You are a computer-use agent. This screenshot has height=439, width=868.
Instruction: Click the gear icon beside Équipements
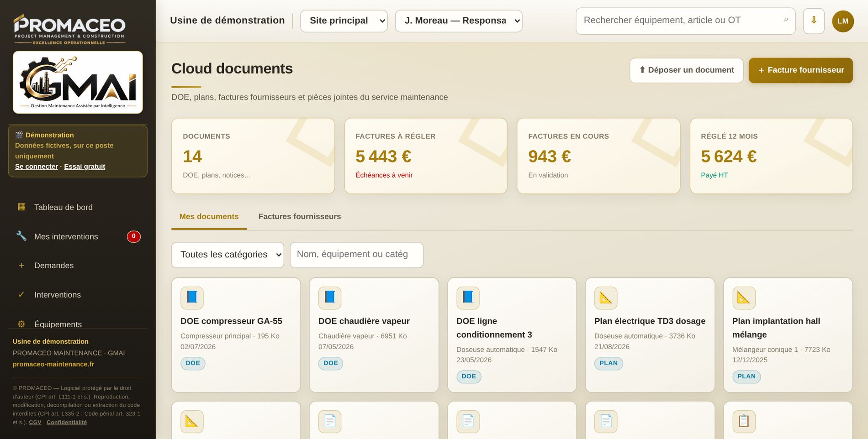pyautogui.click(x=21, y=324)
